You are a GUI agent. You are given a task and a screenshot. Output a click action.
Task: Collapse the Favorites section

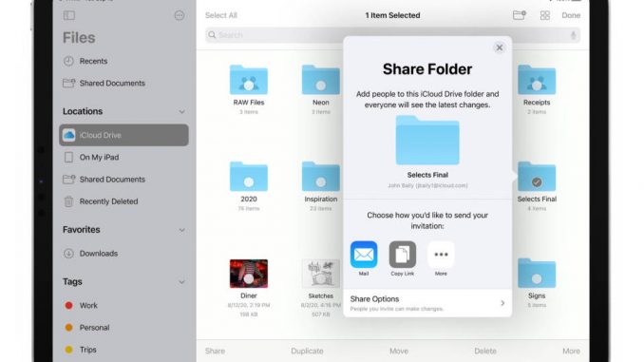point(181,230)
